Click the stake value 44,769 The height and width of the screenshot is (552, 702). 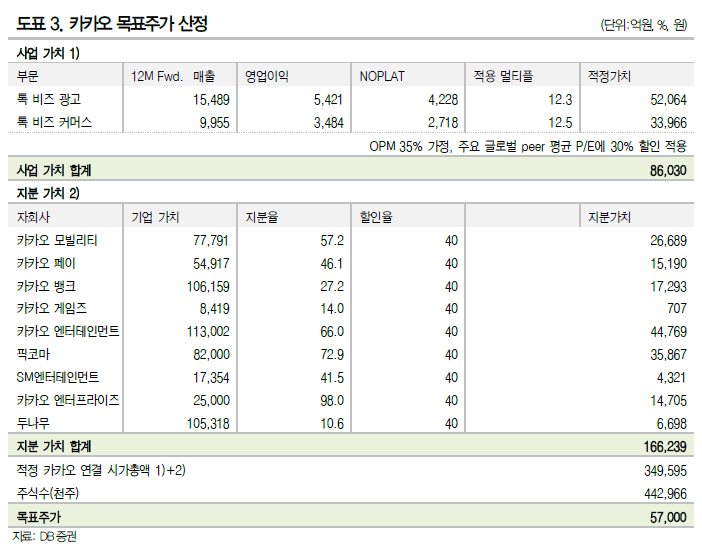668,332
